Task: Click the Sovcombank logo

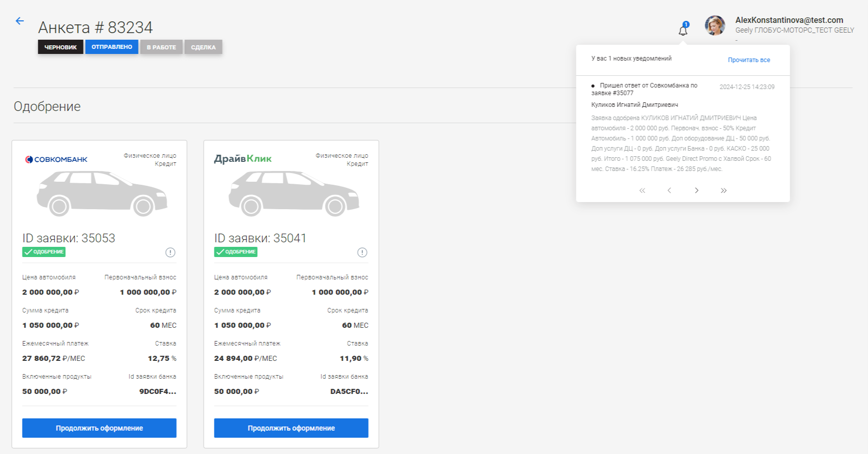Action: 57,159
